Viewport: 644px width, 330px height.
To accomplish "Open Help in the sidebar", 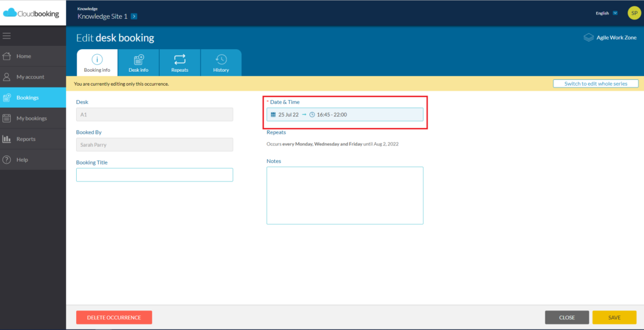I will (33, 160).
